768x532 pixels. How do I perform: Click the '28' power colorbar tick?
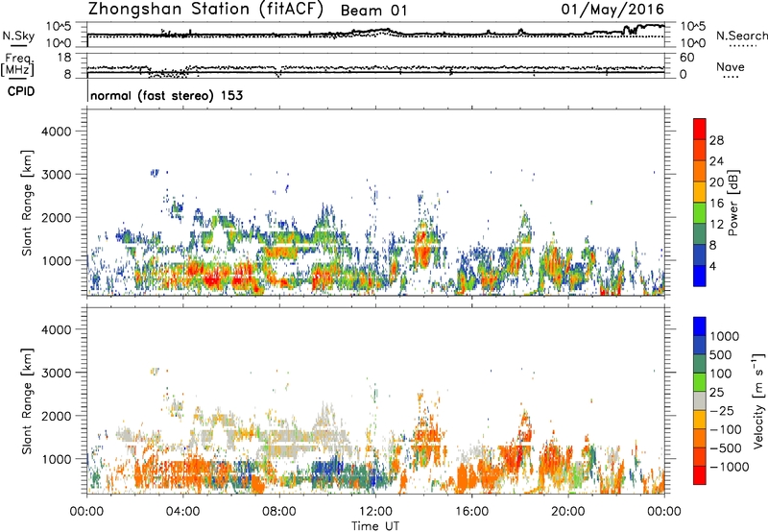click(x=716, y=140)
